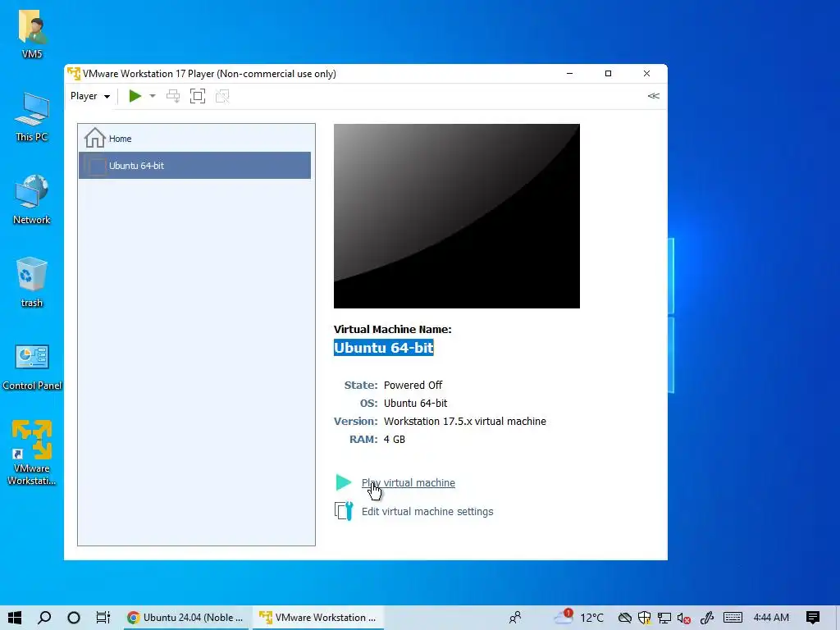Click the Workstation 17.5.x version text

(x=465, y=421)
